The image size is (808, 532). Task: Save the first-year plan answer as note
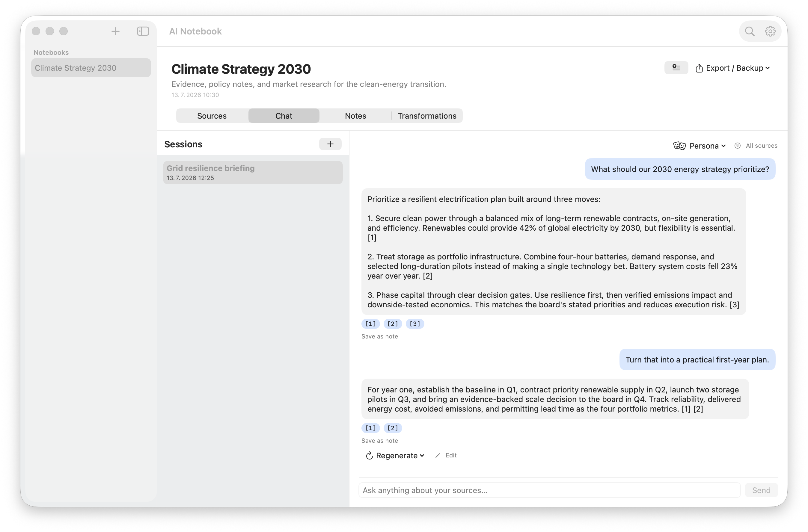click(x=379, y=440)
